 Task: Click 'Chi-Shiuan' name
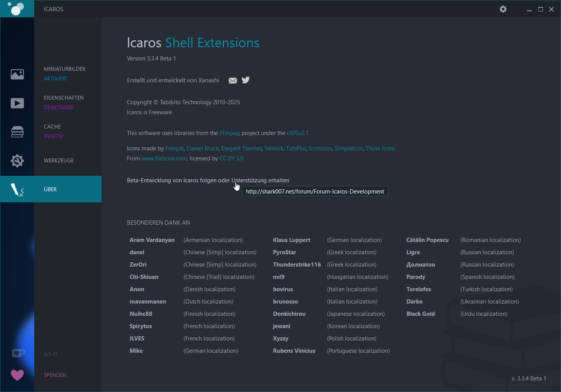(144, 277)
